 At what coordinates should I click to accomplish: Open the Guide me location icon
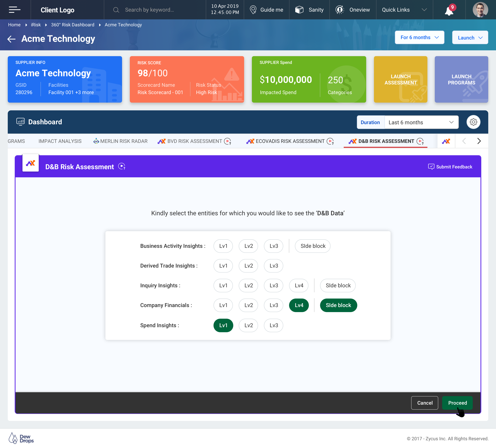coord(253,10)
